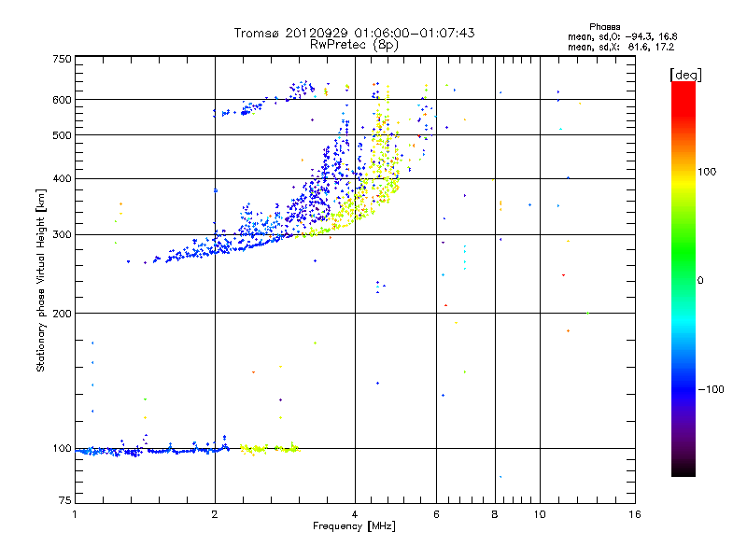The height and width of the screenshot is (560, 747).
Task: Click the y-axis tick label '750'
Action: coord(62,59)
